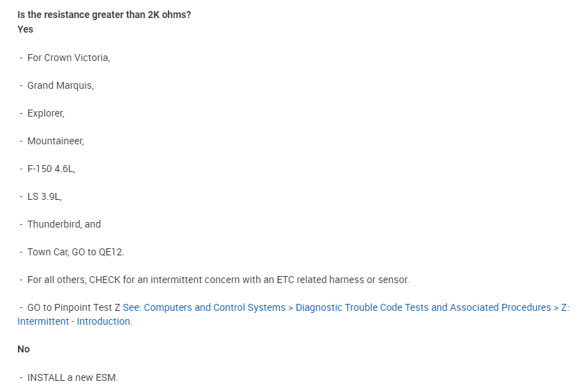Click the "GO to Pinpoint Test Z" text
The width and height of the screenshot is (584, 392).
point(74,307)
